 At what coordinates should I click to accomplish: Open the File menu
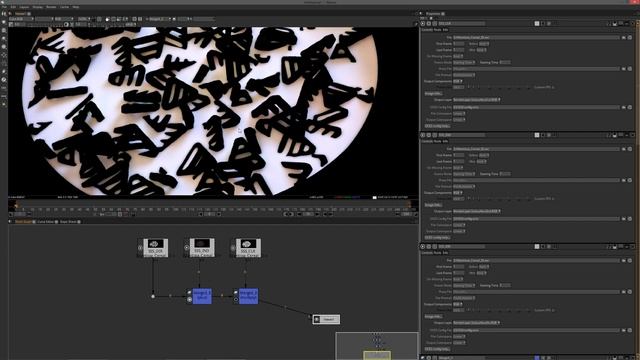tap(4, 7)
